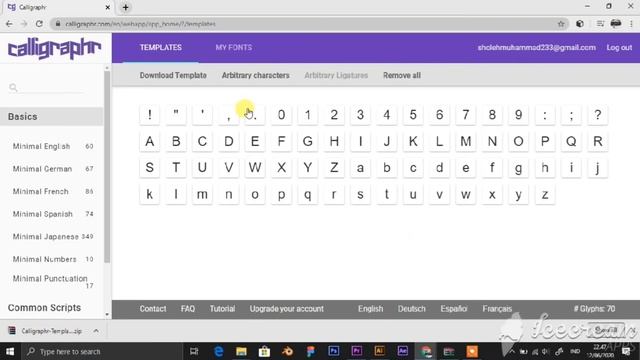Expand the Common Scripts category
Viewport: 640px width, 360px height.
coord(44,307)
